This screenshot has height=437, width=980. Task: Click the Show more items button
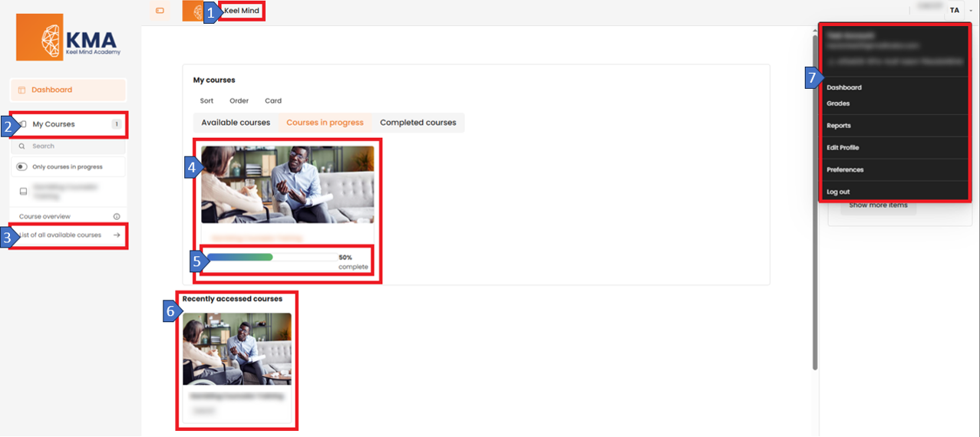click(878, 205)
